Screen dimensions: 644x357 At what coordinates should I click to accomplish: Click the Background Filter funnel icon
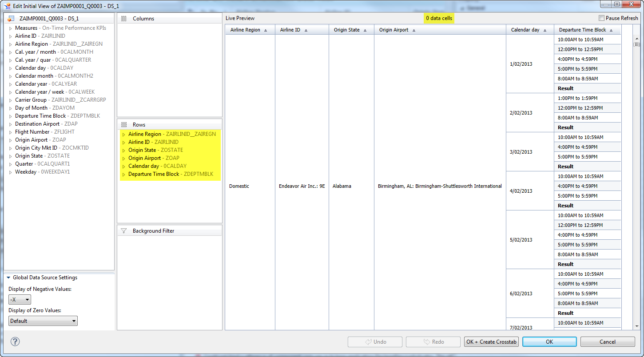[x=124, y=231]
